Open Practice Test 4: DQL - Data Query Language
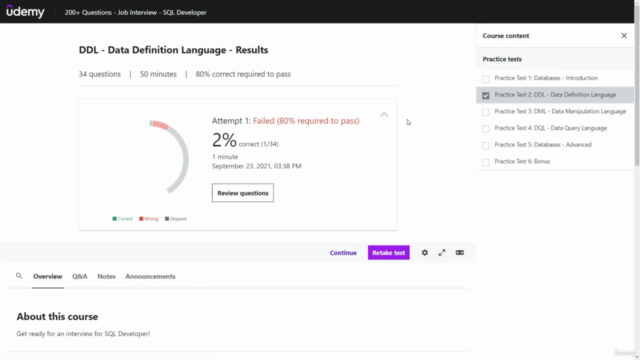Screen dimensions: 640x360 point(551,128)
